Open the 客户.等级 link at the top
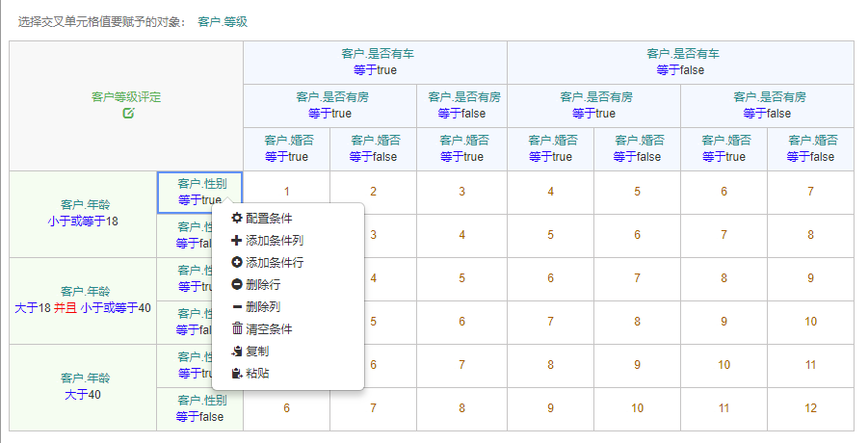 [222, 20]
